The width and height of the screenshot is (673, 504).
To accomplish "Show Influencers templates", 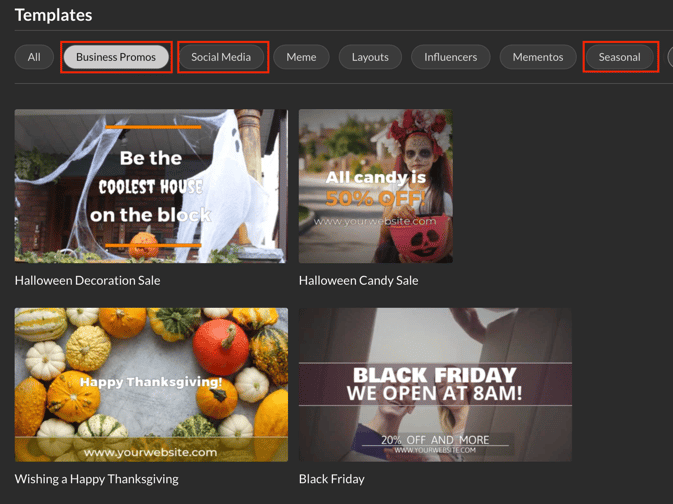I will [x=450, y=57].
